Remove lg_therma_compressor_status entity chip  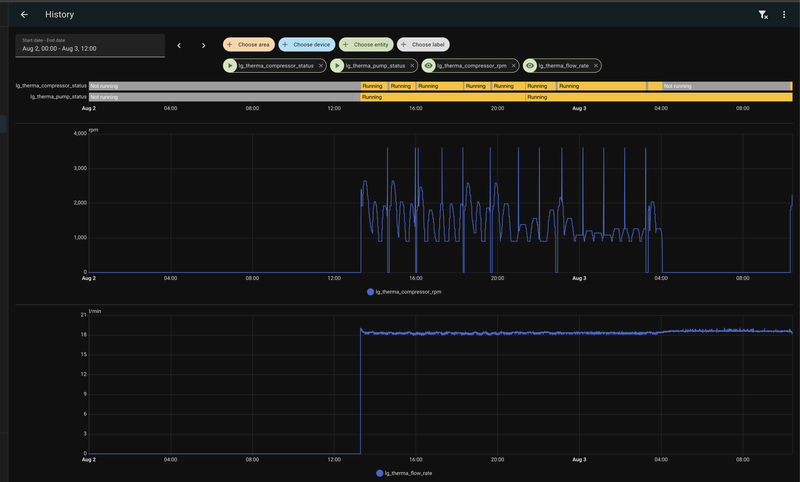click(x=321, y=66)
